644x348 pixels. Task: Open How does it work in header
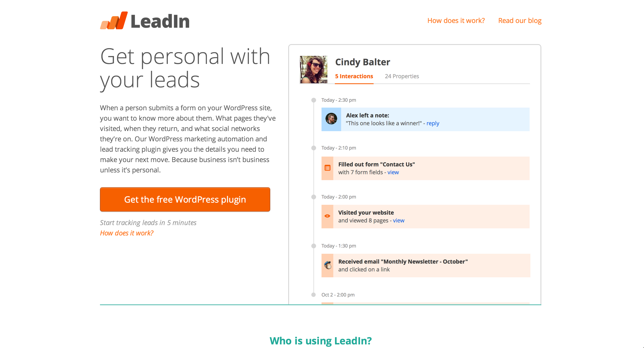pos(456,20)
